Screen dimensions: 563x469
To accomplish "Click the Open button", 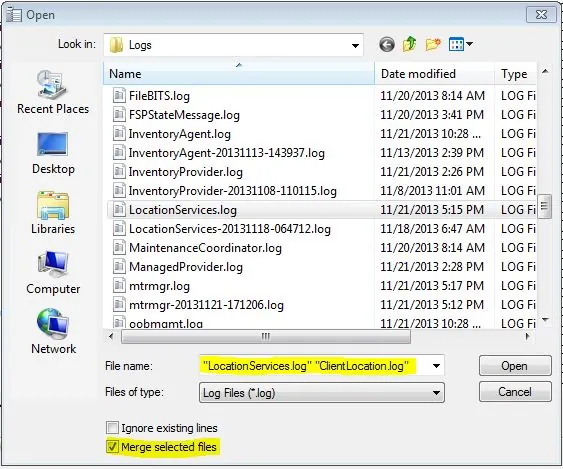I will tap(515, 366).
